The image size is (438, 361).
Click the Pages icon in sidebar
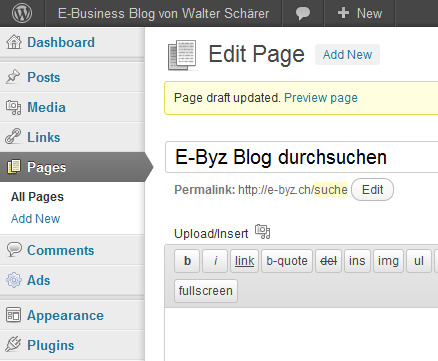pos(14,167)
